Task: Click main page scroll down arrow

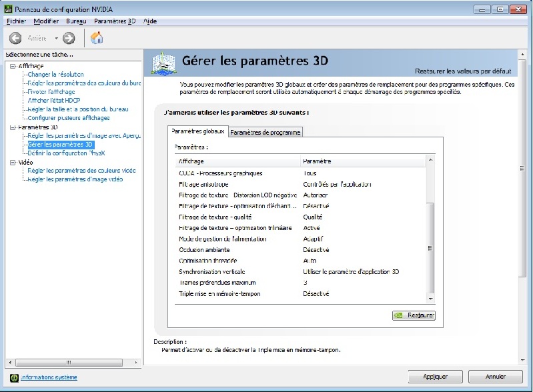Action: [x=522, y=360]
